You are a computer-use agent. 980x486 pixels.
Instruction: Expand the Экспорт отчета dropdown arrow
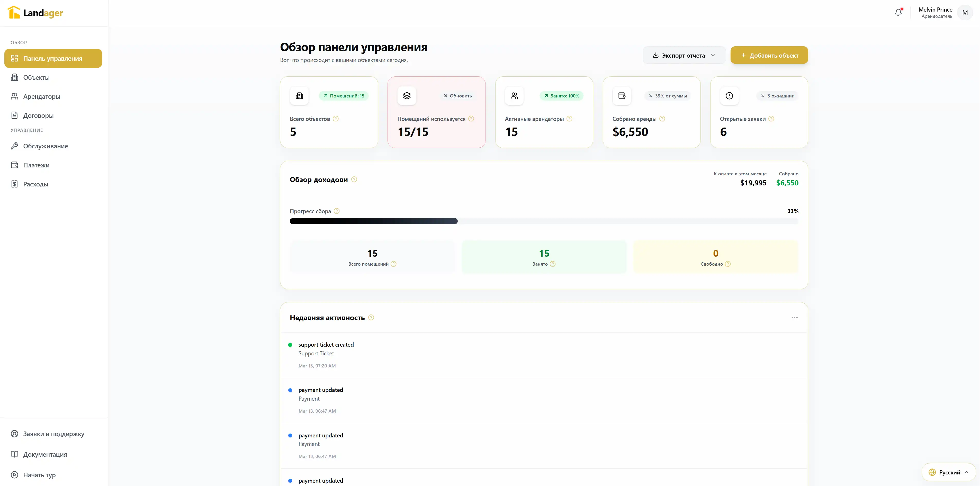click(x=713, y=55)
